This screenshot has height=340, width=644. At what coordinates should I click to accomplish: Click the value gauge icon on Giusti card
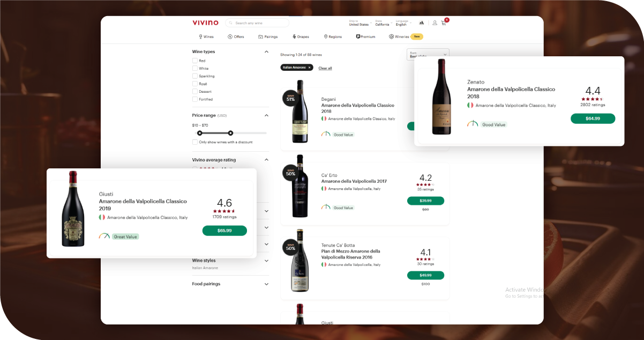pyautogui.click(x=104, y=236)
